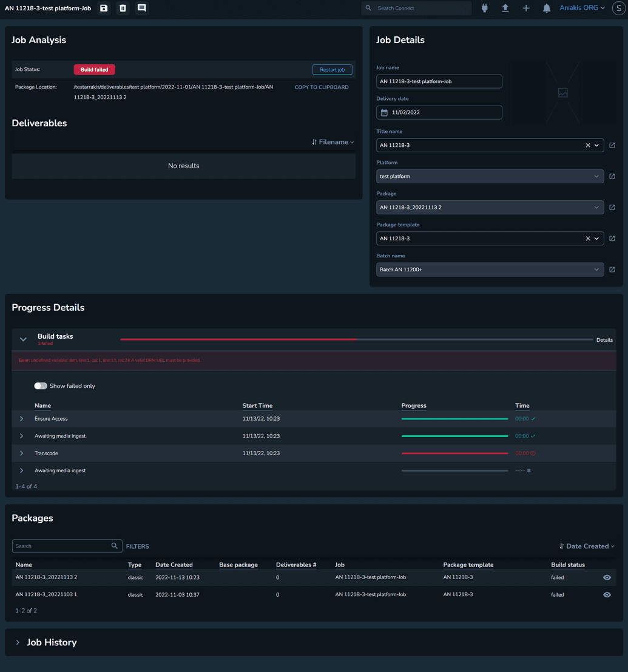Click the save job icon
Screen dimensions: 628x672
pyautogui.click(x=104, y=8)
